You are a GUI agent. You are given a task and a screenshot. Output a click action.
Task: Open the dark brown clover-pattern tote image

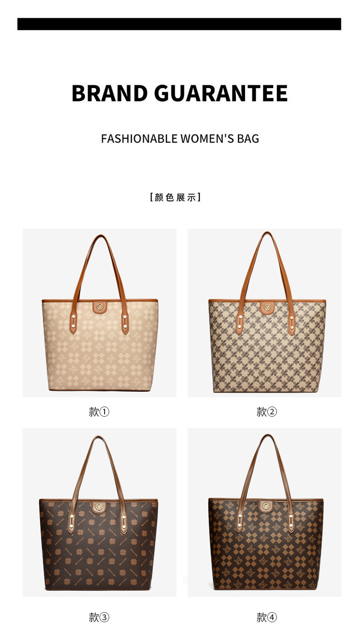pyautogui.click(x=100, y=513)
